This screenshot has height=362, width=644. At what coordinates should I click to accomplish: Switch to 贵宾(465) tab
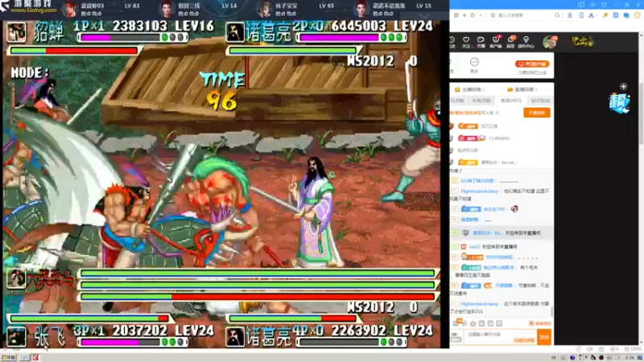510,101
